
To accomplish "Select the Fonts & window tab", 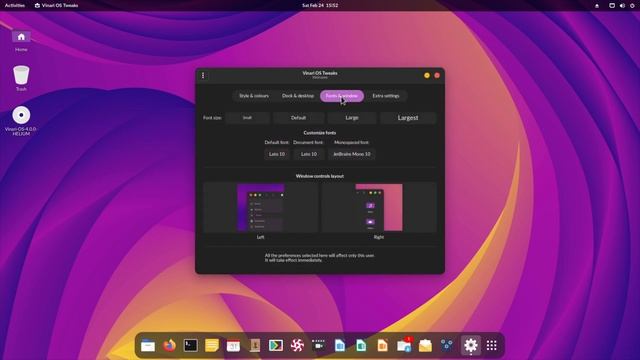I will coord(342,96).
